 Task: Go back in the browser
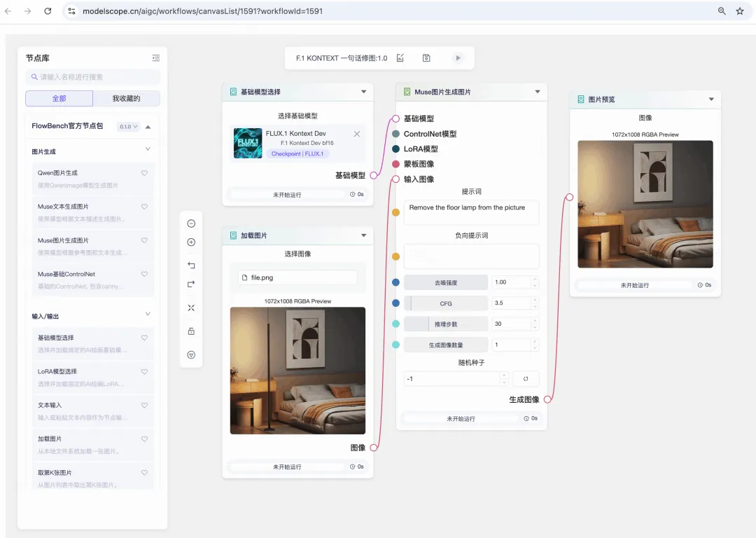(8, 11)
